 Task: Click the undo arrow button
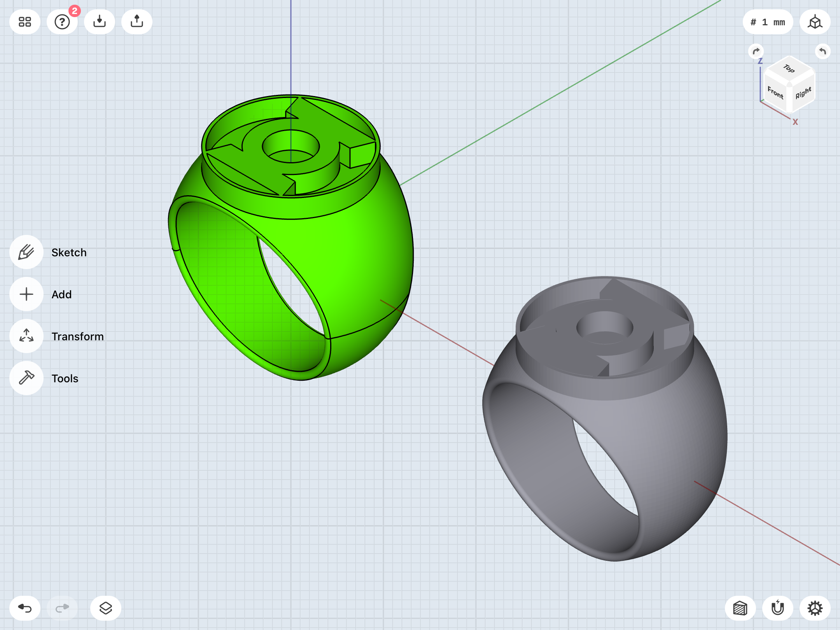pyautogui.click(x=25, y=608)
